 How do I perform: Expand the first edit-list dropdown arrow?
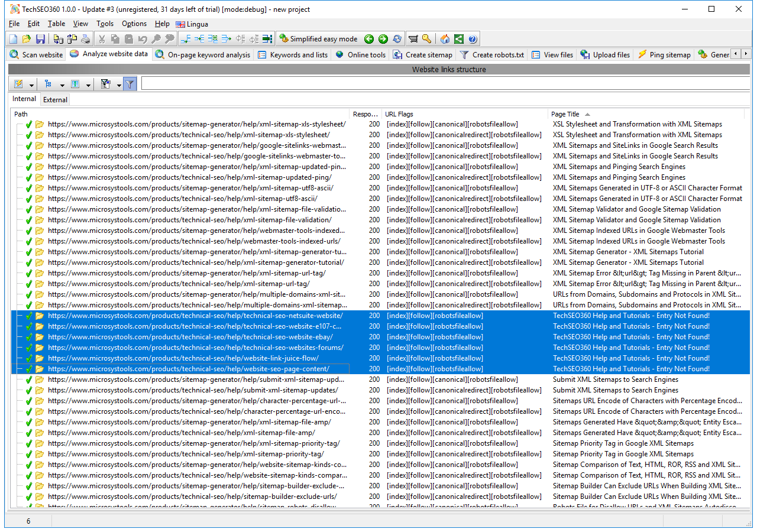[31, 85]
